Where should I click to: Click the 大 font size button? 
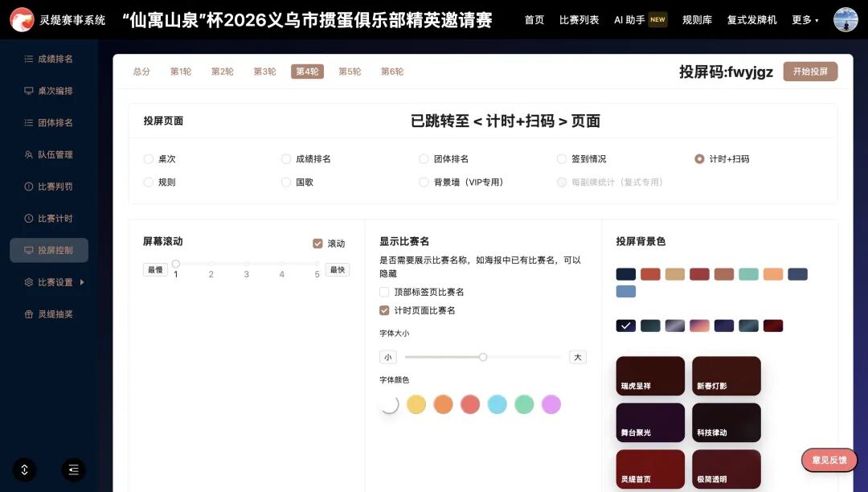[x=577, y=357]
